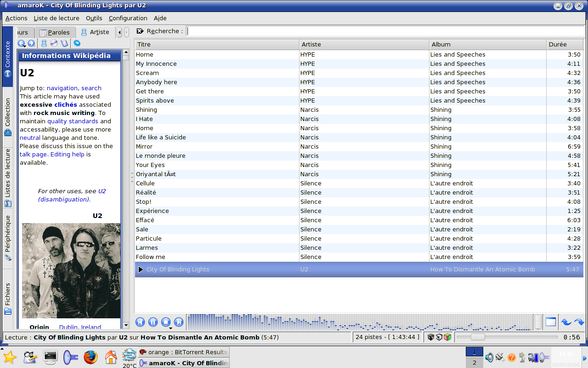Open the 'quality standards' link
Image resolution: width=588 pixels, height=368 pixels.
pos(73,121)
